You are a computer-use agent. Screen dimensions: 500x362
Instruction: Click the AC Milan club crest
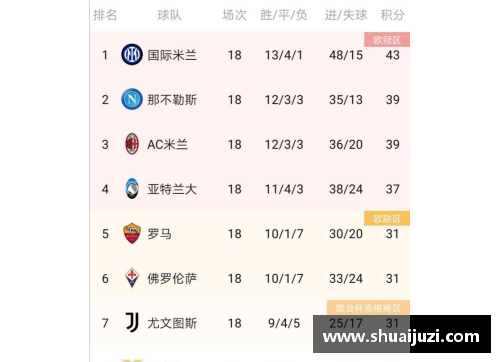[x=132, y=144]
